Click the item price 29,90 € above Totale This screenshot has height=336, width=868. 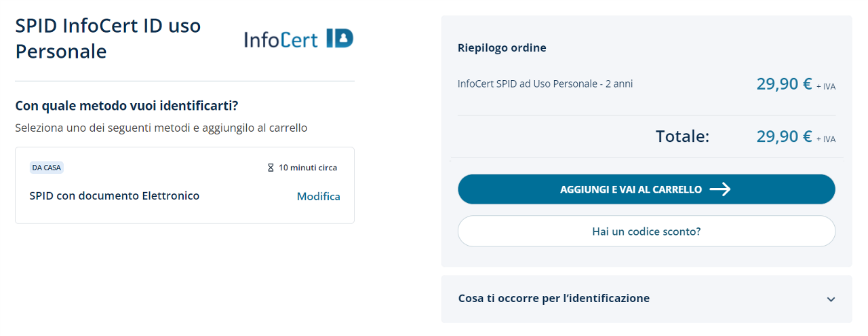coord(784,84)
